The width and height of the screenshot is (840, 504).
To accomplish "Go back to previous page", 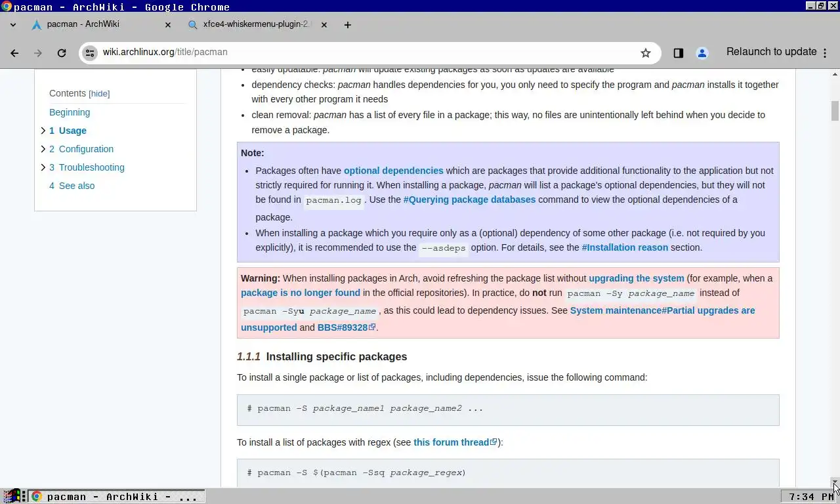I will point(14,53).
